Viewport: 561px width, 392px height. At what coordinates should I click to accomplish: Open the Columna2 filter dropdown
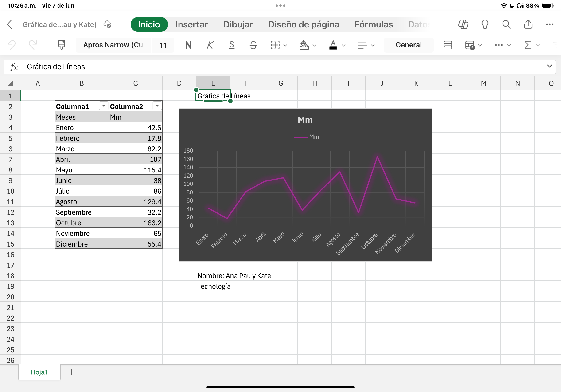point(157,106)
